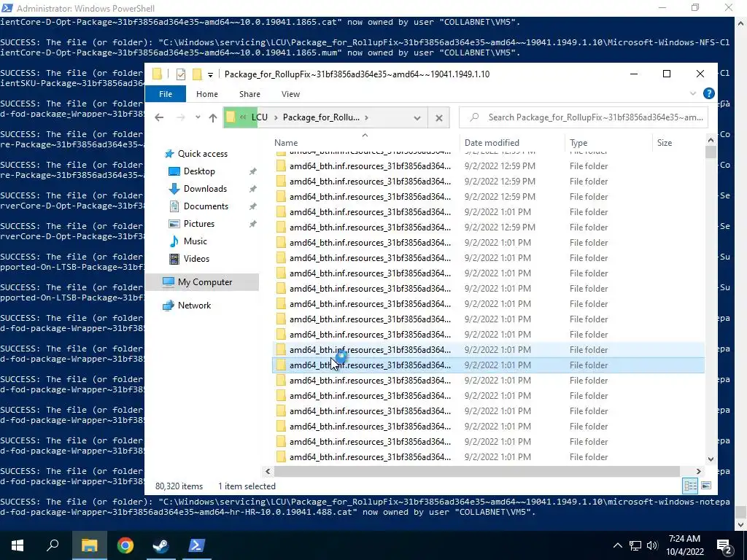The image size is (747, 560).
Task: Click the pin icon next to Pictures
Action: click(x=253, y=224)
